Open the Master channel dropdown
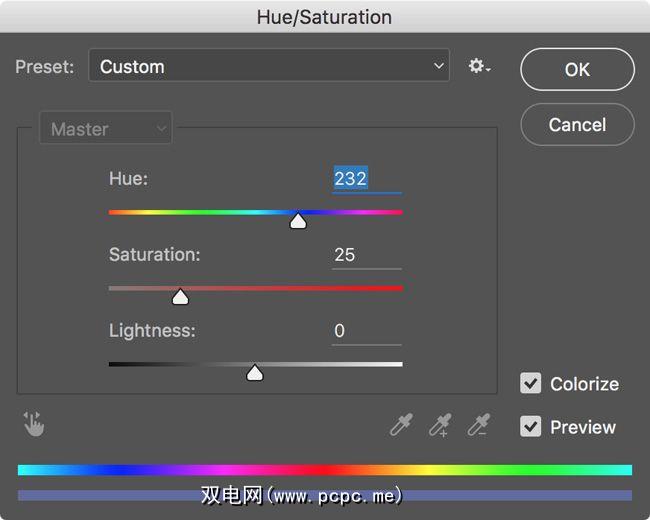The width and height of the screenshot is (650, 520). (x=105, y=129)
